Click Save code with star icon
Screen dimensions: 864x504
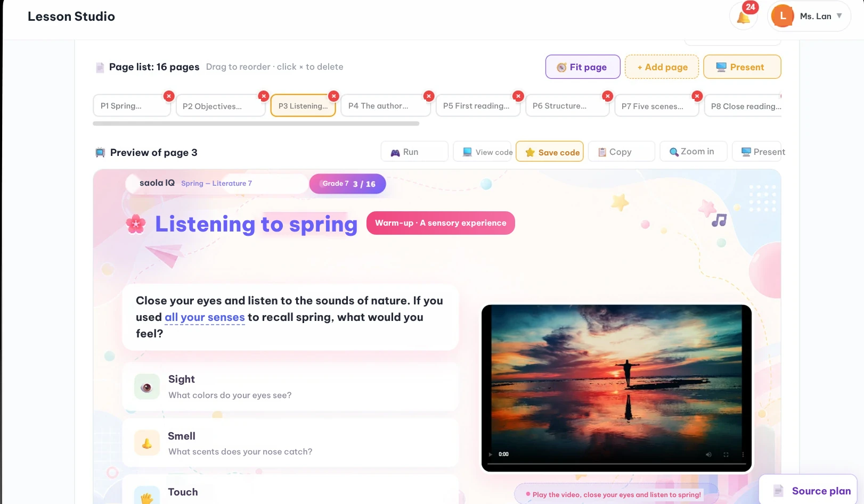(x=550, y=152)
